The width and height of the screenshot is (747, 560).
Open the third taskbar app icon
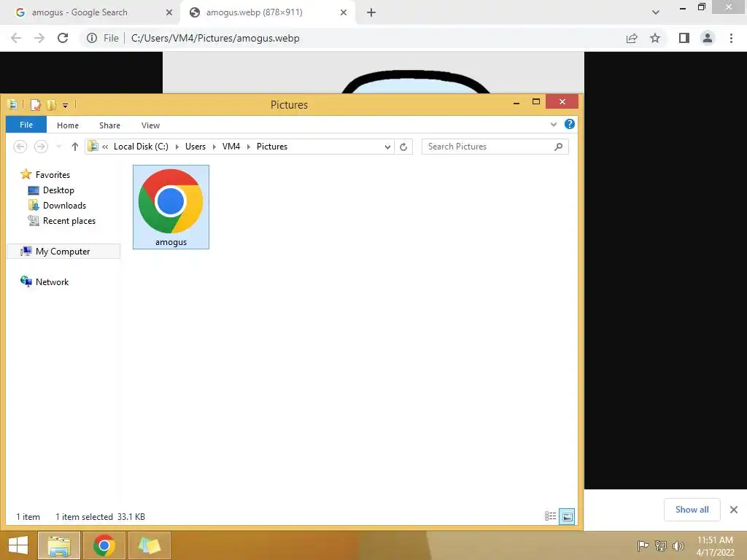point(149,545)
